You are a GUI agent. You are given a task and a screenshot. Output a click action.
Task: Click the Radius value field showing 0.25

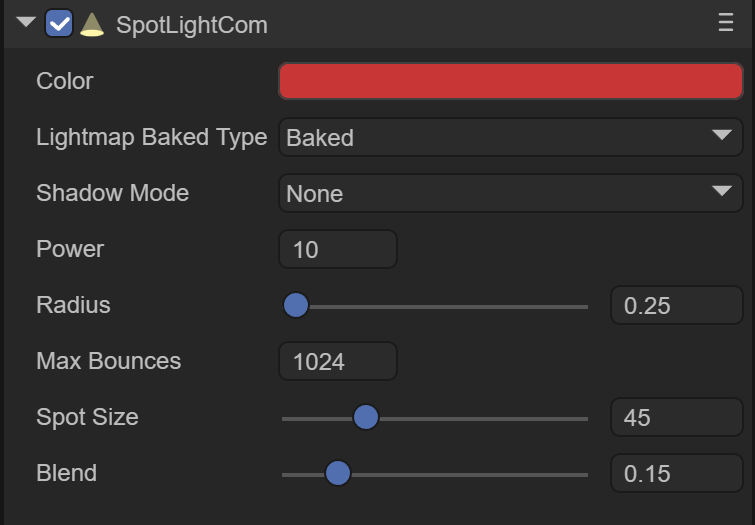[676, 306]
